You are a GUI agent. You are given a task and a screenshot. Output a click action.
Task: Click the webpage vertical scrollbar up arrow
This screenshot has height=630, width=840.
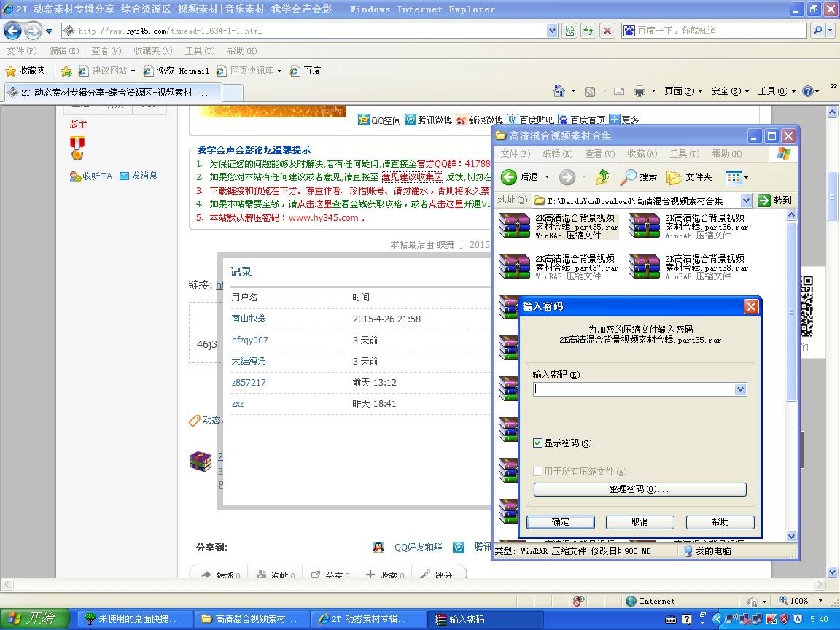(832, 112)
